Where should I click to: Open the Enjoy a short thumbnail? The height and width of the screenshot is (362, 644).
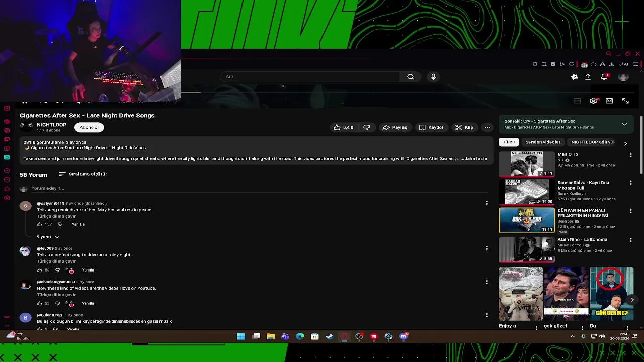[521, 294]
